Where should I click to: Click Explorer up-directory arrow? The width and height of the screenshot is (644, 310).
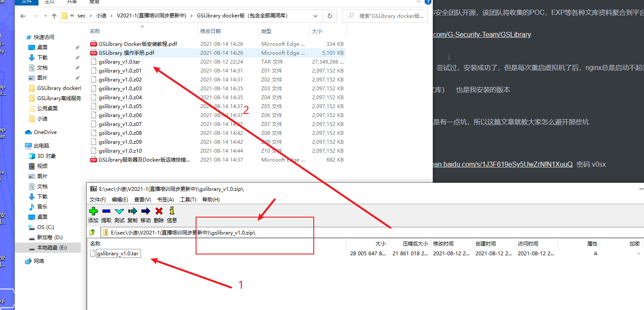click(x=54, y=16)
